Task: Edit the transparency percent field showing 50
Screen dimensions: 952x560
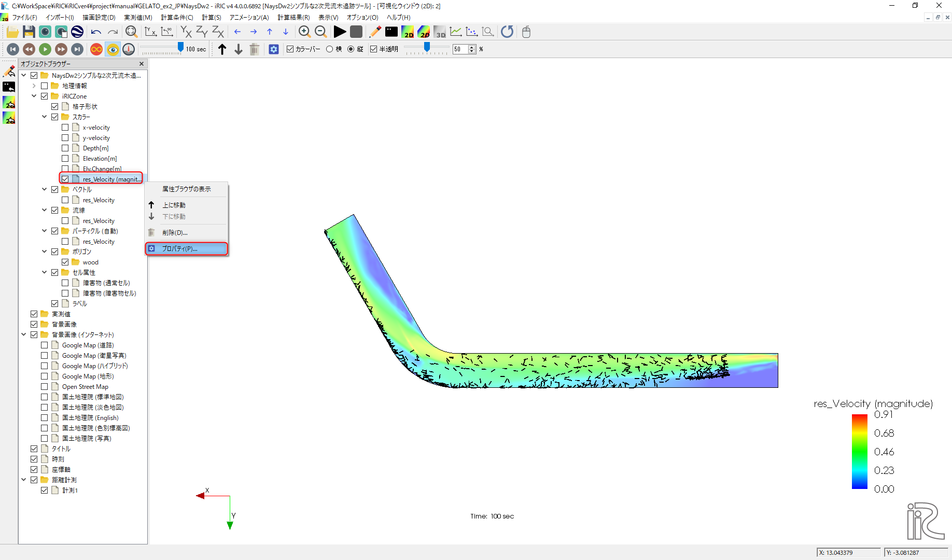Action: [x=460, y=49]
